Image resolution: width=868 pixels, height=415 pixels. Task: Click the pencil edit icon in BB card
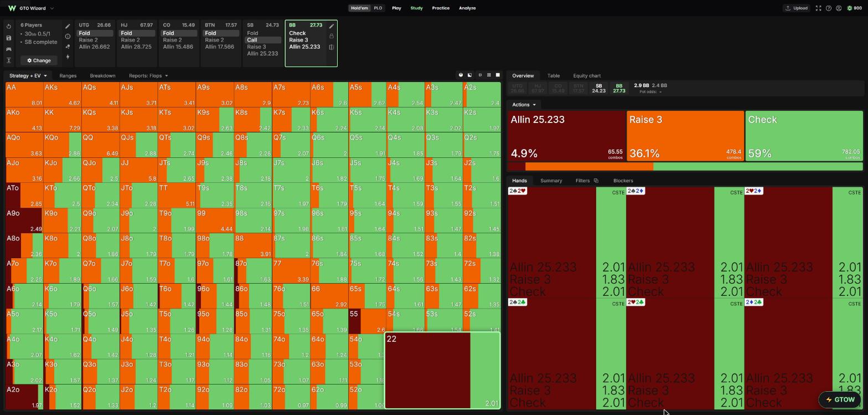point(332,26)
